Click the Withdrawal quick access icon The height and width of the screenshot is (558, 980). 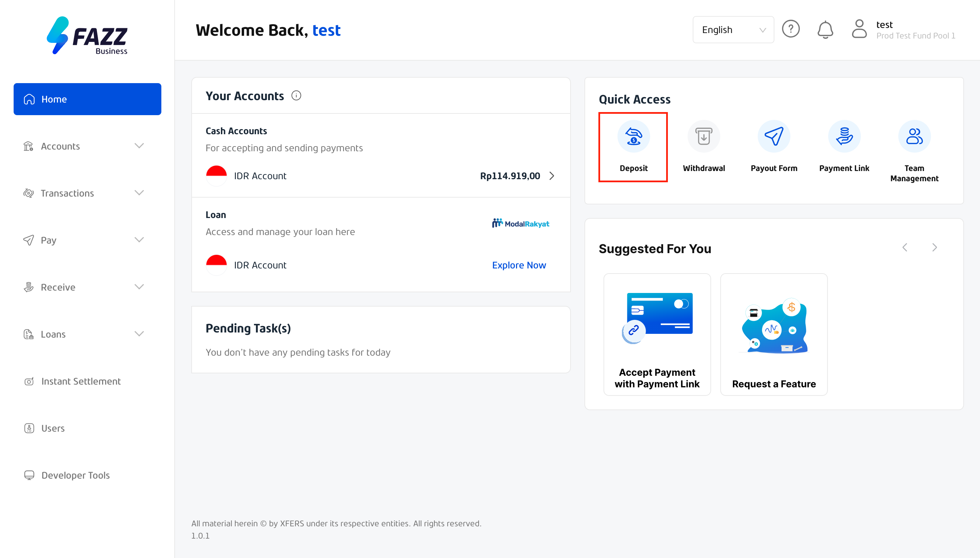[704, 136]
